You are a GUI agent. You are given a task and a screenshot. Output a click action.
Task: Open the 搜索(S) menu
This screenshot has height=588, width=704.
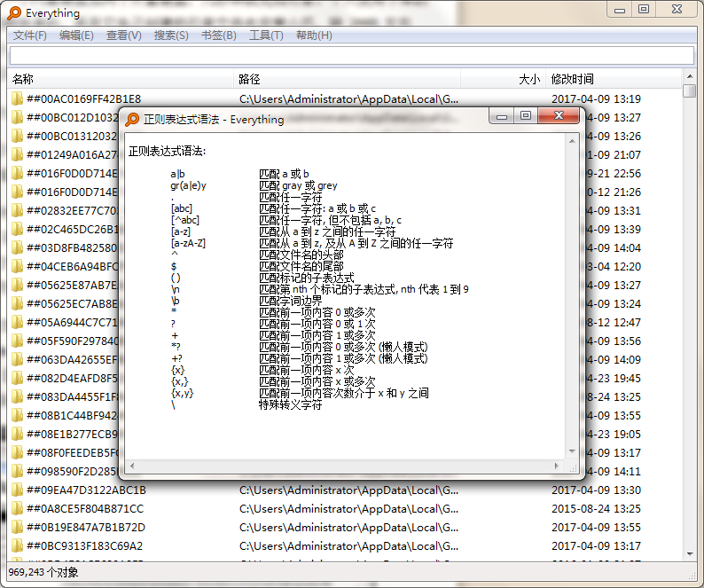(171, 35)
